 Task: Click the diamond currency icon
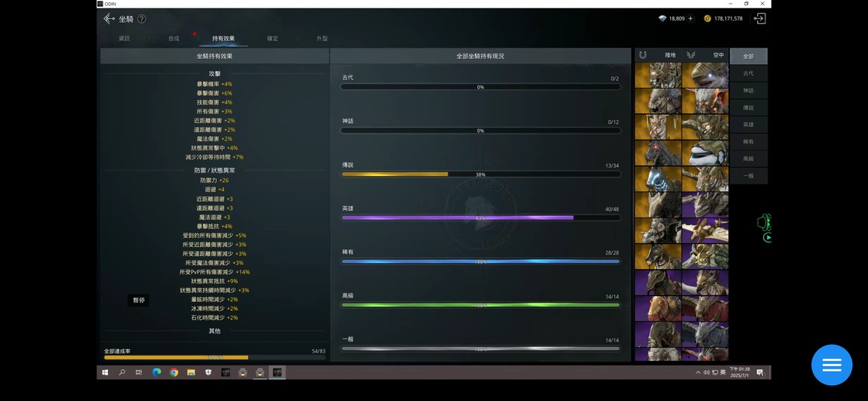coord(662,18)
